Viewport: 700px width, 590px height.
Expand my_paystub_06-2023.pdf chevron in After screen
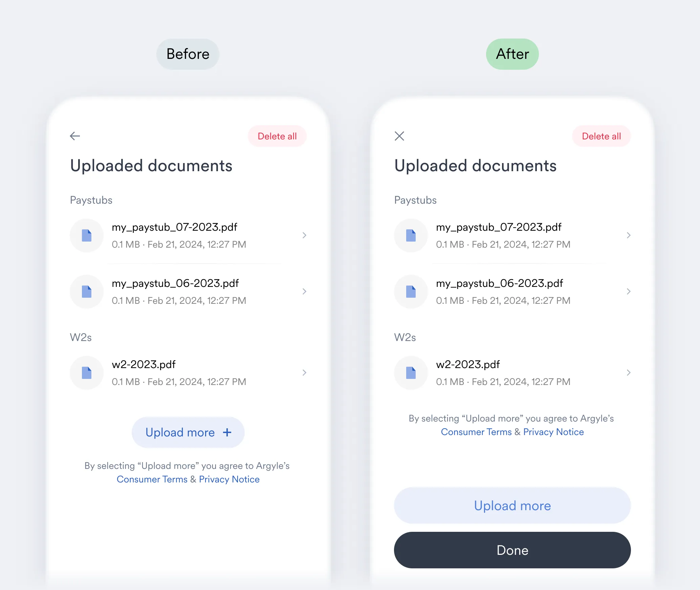click(x=629, y=292)
